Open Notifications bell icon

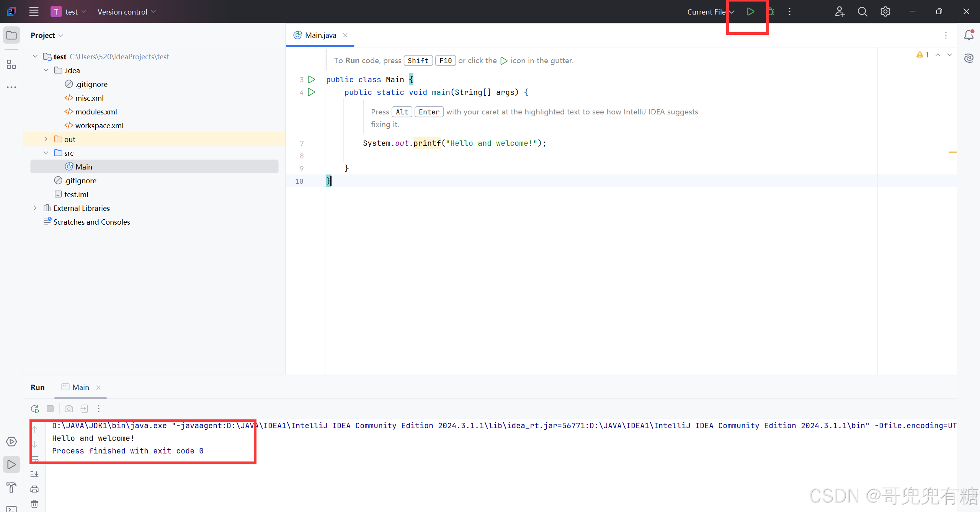(969, 35)
